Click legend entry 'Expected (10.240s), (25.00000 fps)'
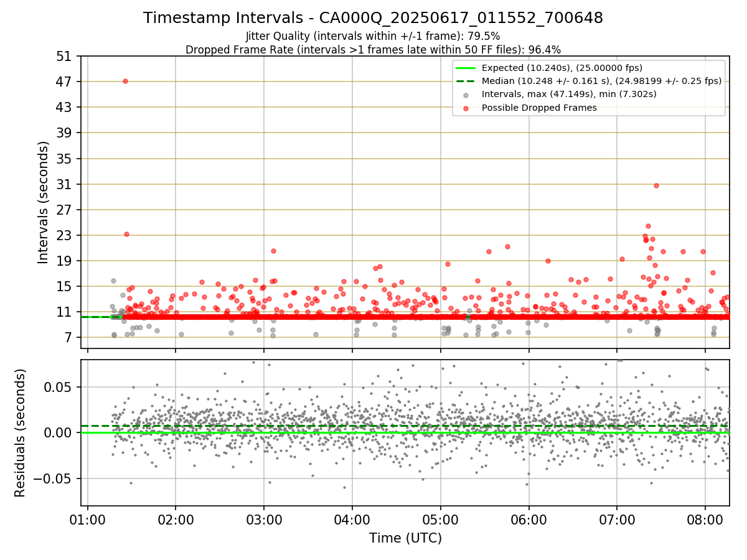Screen dimensions: 747x560 coord(562,68)
